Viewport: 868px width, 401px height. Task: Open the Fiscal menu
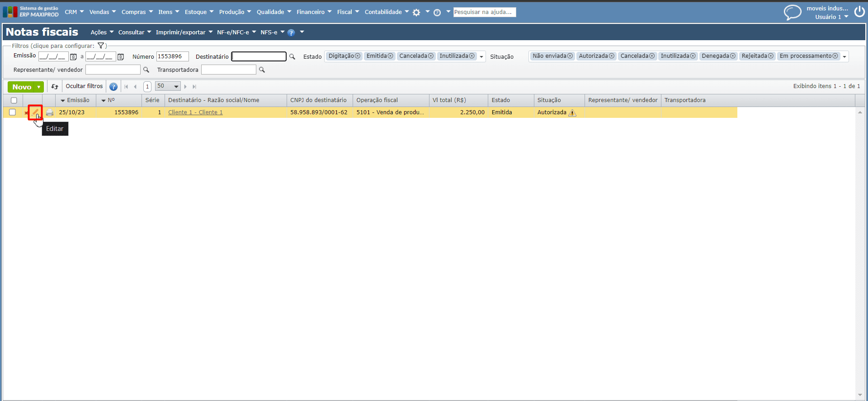pyautogui.click(x=348, y=12)
